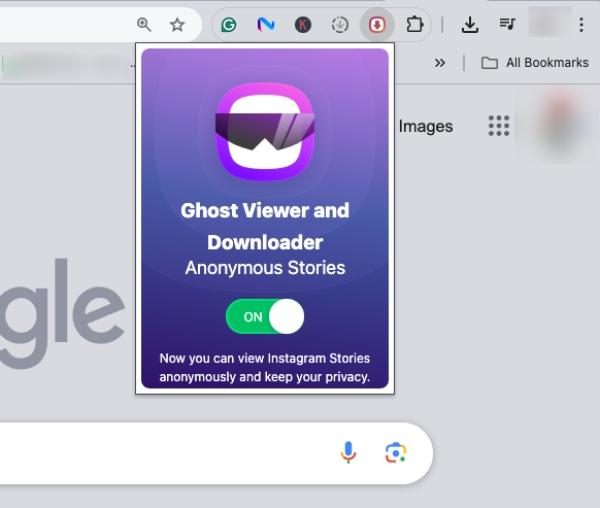The height and width of the screenshot is (508, 600).
Task: Open the All Bookmarks folder
Action: 535,63
